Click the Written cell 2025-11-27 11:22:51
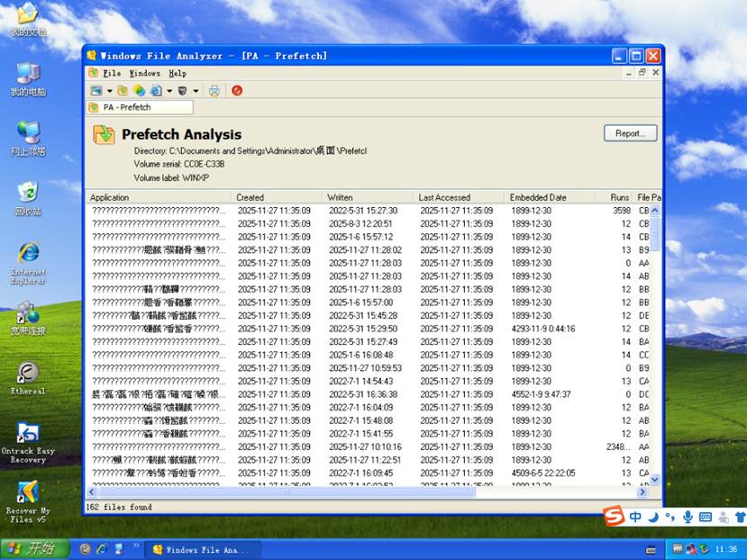 [366, 460]
